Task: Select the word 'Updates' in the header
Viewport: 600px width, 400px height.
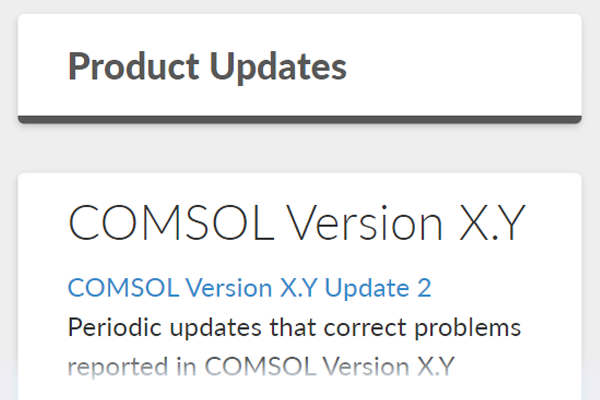Action: pos(274,67)
